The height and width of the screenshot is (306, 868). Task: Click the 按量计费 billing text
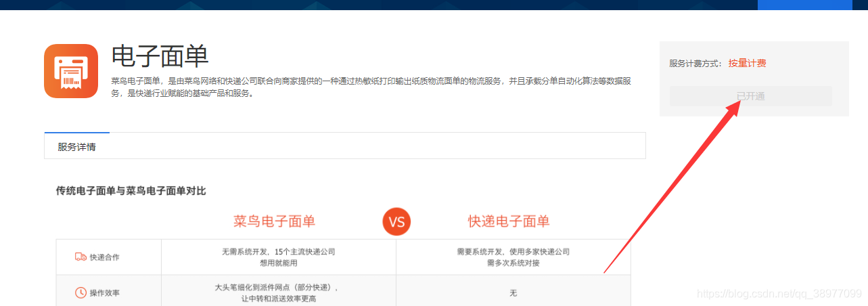747,63
